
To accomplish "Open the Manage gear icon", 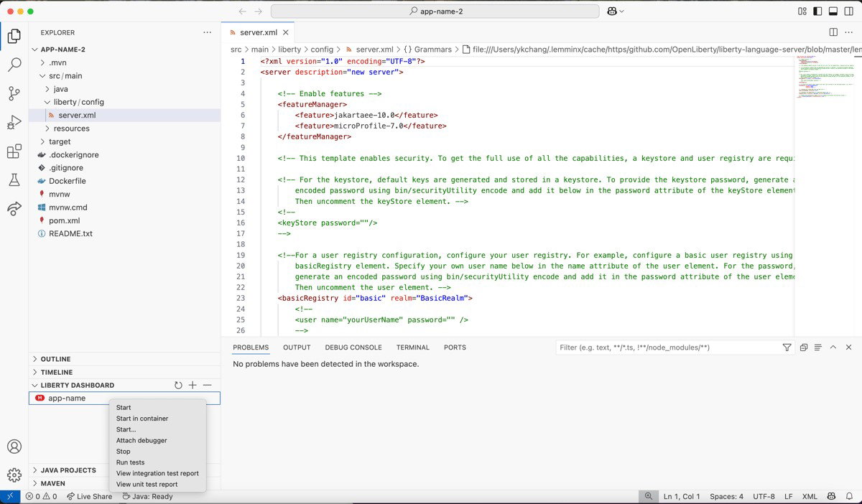I will 14,475.
